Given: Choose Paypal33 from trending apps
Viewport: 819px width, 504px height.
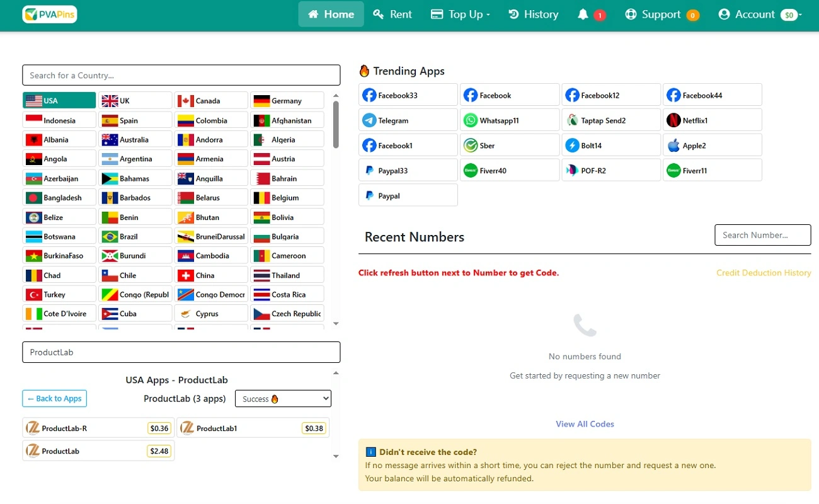Looking at the screenshot, I should pos(408,170).
